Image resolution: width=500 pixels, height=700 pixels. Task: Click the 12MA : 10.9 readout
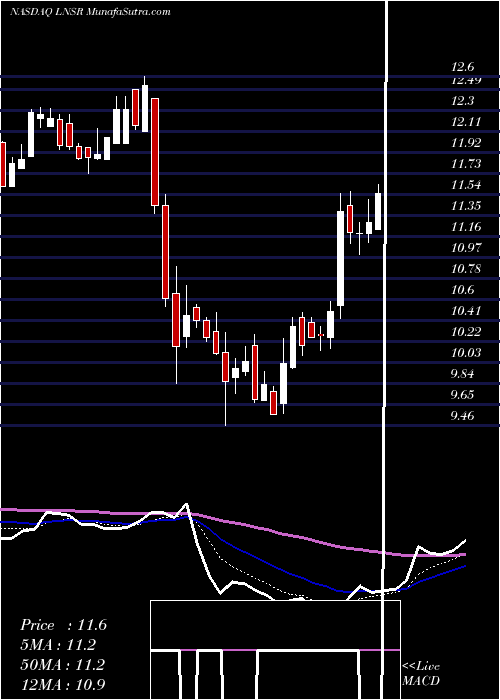[x=62, y=684]
